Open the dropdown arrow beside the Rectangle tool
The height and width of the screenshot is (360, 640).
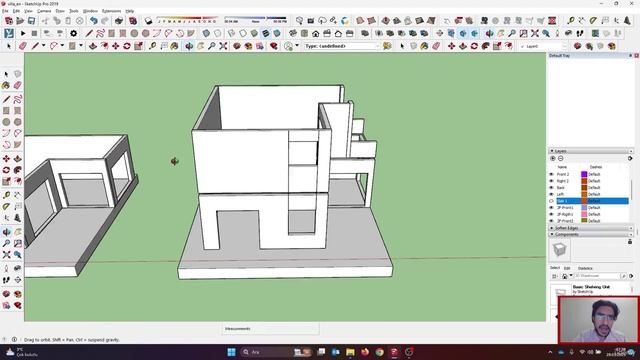[81, 46]
